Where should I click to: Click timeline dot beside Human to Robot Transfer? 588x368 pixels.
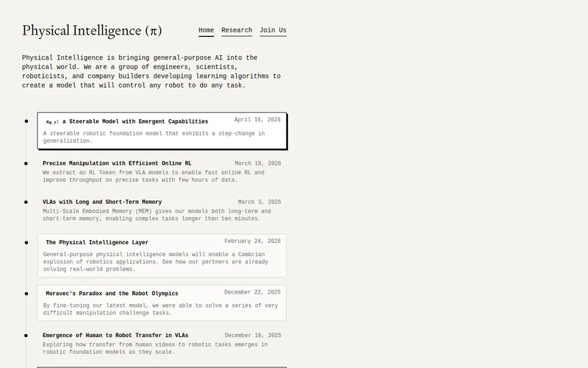[26, 336]
